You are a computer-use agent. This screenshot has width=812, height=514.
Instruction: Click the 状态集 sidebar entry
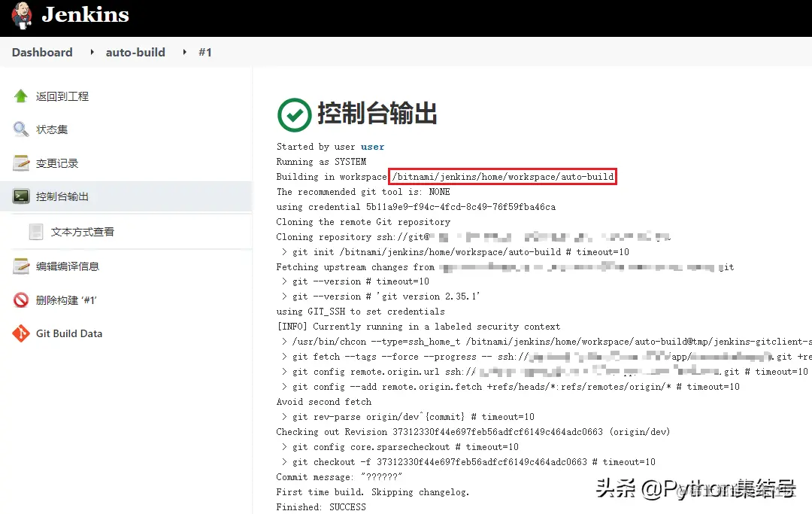(50, 129)
